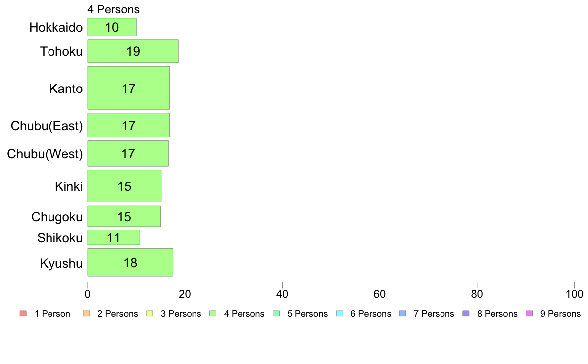
Task: Click the 9 Persons legend swatch
Action: pos(529,314)
